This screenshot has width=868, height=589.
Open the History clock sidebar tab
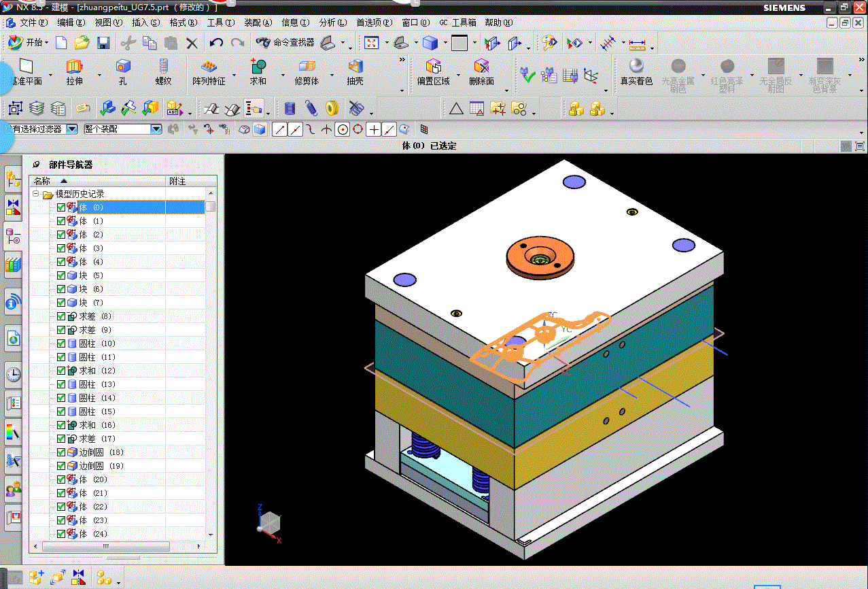click(x=13, y=373)
